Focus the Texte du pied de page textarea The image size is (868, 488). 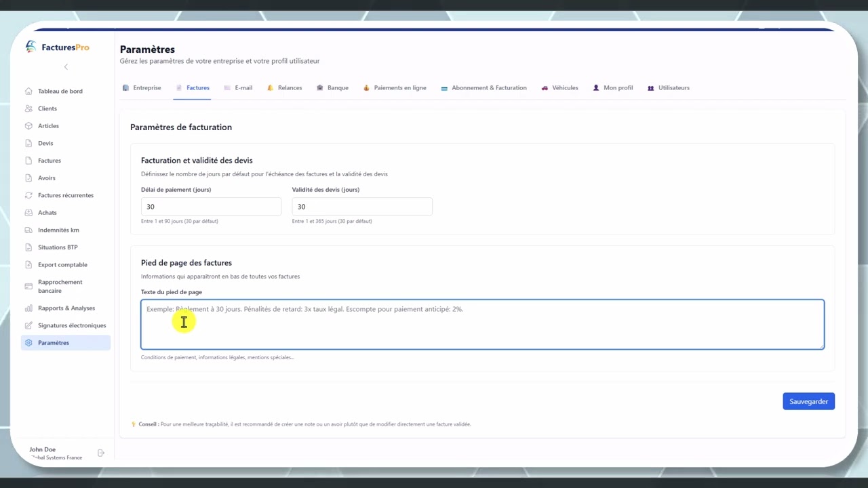pyautogui.click(x=482, y=325)
